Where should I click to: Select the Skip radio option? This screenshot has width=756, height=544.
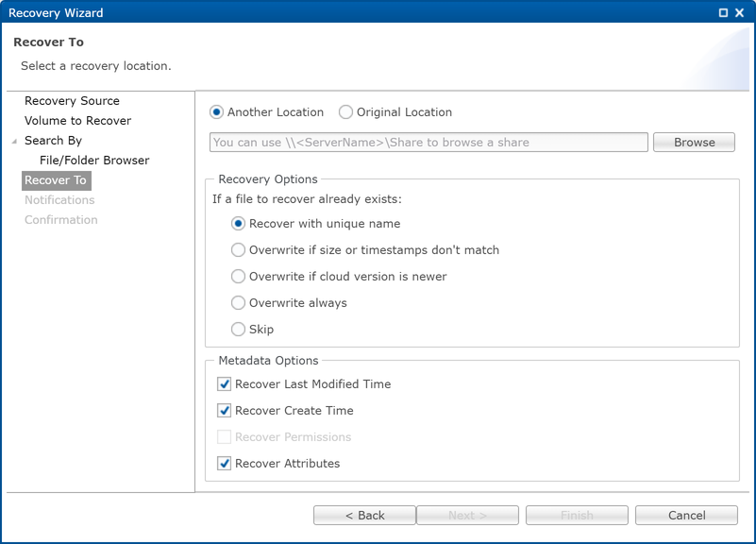tap(238, 330)
